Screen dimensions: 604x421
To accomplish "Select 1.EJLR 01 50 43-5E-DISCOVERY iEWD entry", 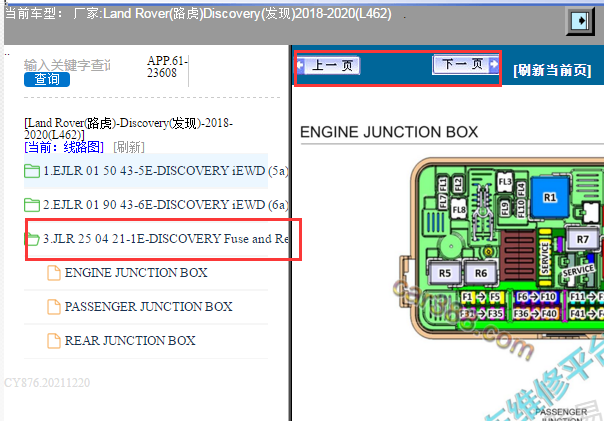I will (166, 171).
